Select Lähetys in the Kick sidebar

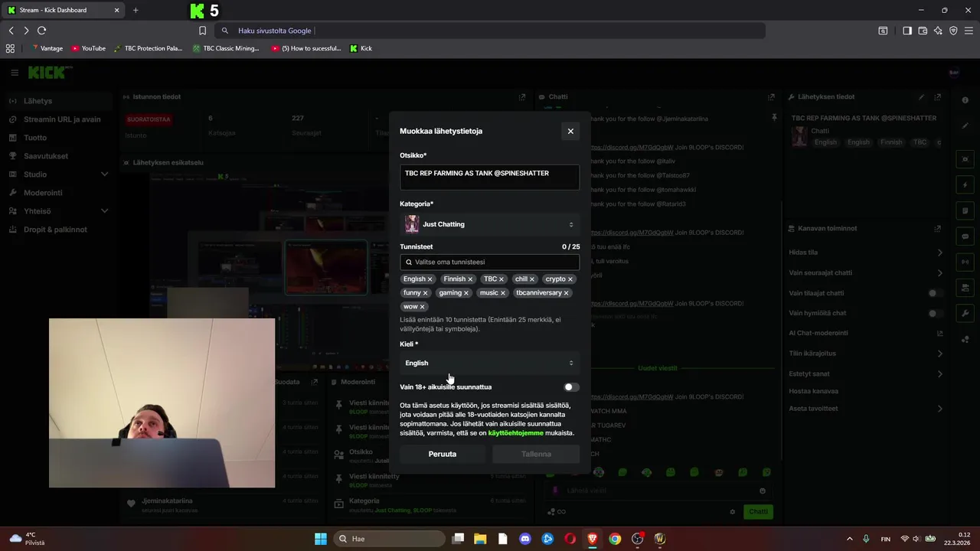(x=57, y=101)
